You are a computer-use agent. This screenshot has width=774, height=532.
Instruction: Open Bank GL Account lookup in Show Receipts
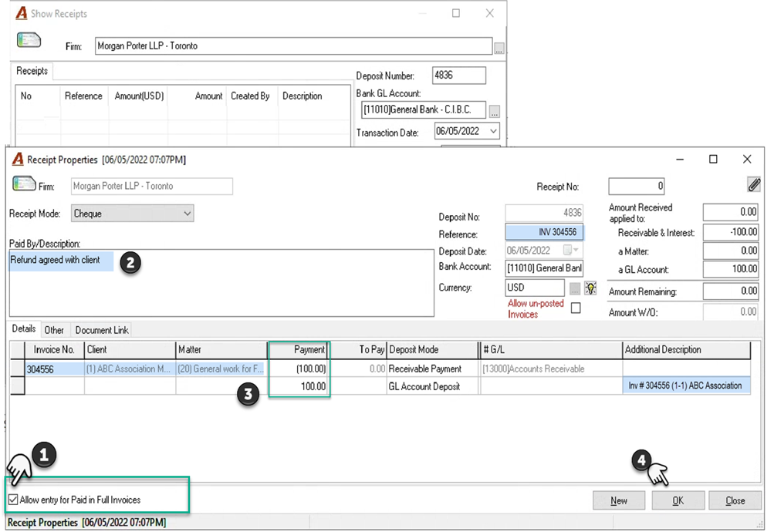[x=494, y=112]
